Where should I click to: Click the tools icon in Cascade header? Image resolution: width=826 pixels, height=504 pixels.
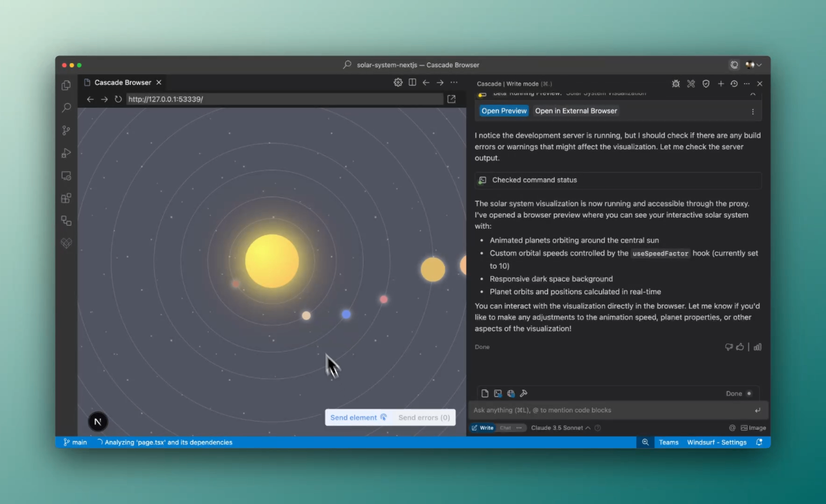coord(691,84)
